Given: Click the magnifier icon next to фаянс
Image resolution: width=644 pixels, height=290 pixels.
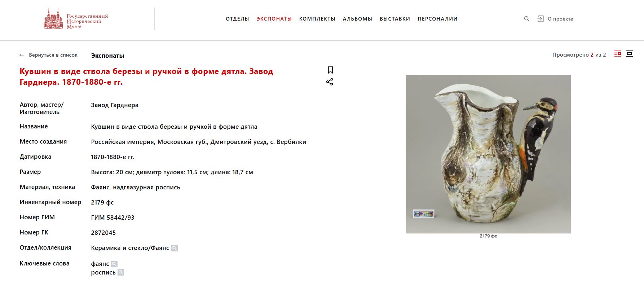Looking at the screenshot, I should 114,264.
